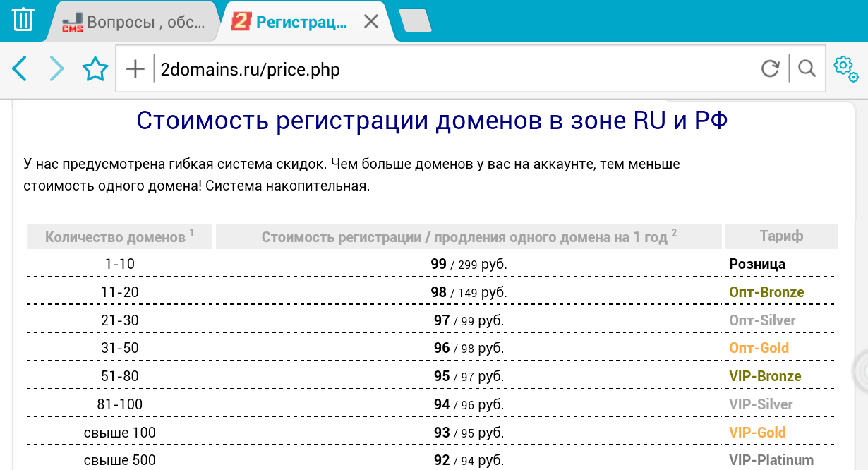Click the 96 / 98 руб. price
868x470 pixels.
(469, 348)
